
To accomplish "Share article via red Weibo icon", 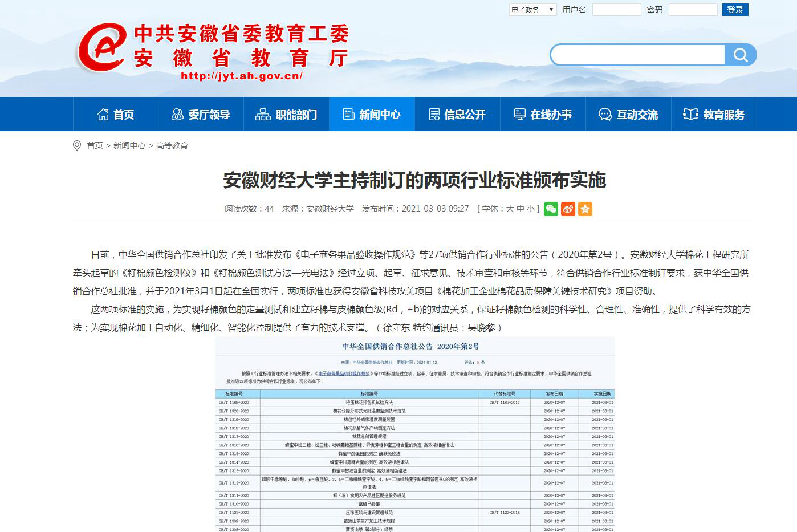I will tap(568, 209).
